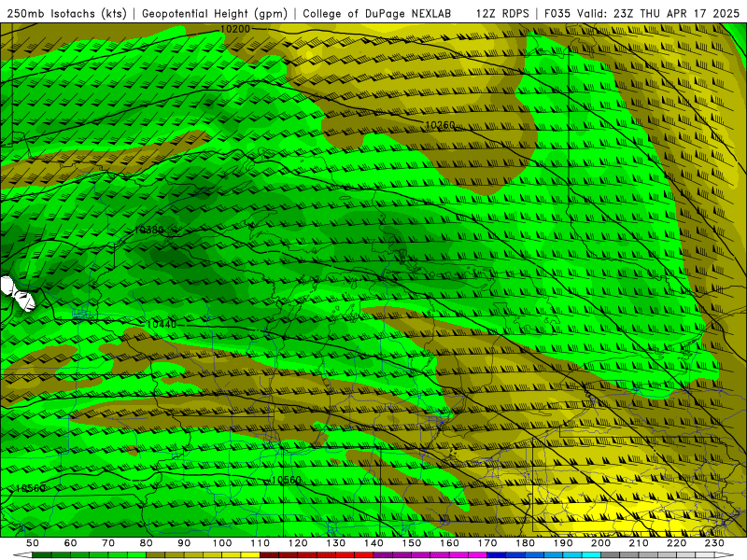
Task: Click the 200 value on the color scale
Action: click(600, 543)
